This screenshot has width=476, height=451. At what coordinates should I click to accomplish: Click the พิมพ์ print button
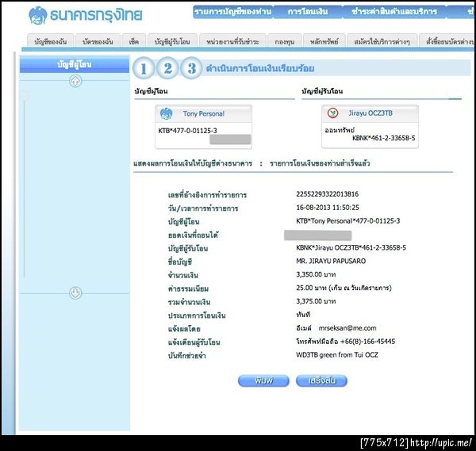coord(263,380)
